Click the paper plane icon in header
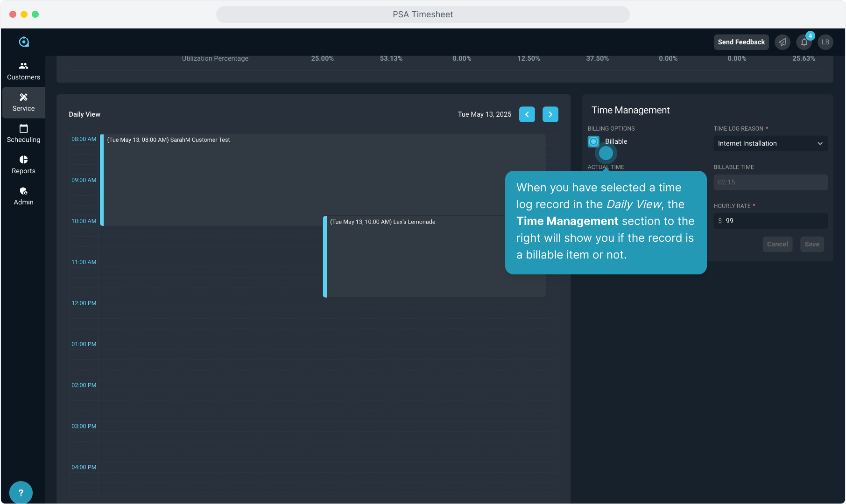This screenshot has width=846, height=504. click(783, 42)
